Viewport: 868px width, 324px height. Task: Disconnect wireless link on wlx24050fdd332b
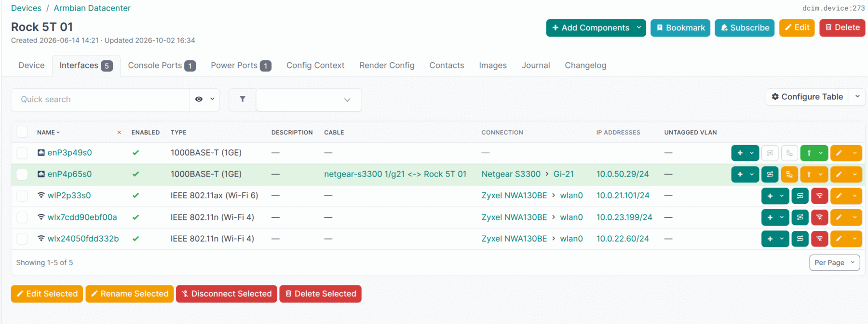(x=819, y=239)
